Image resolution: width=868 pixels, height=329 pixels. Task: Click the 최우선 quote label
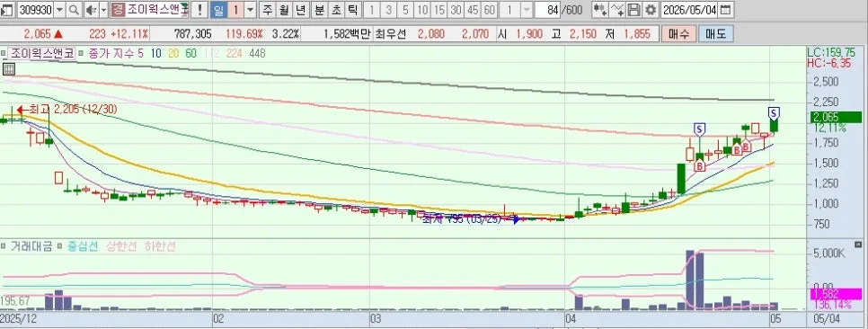click(x=391, y=34)
